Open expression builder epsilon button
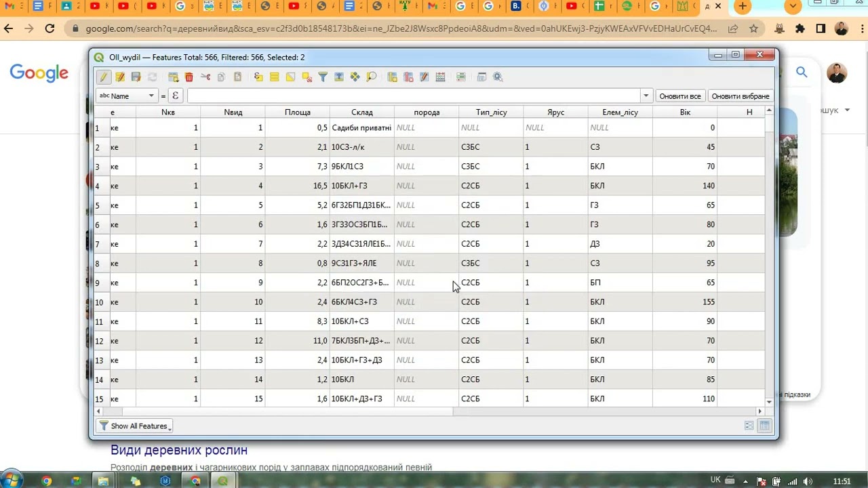This screenshot has height=488, width=868. 175,96
